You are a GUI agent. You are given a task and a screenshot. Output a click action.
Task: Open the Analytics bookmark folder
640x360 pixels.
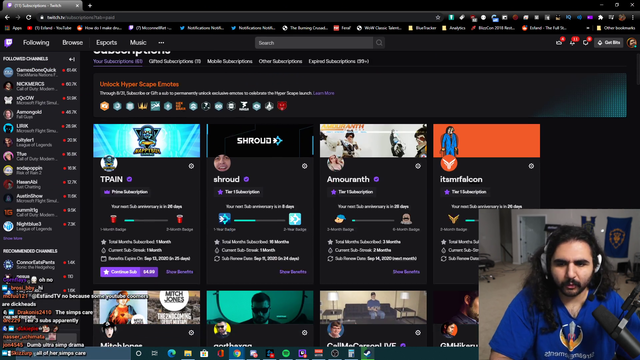pos(453,28)
